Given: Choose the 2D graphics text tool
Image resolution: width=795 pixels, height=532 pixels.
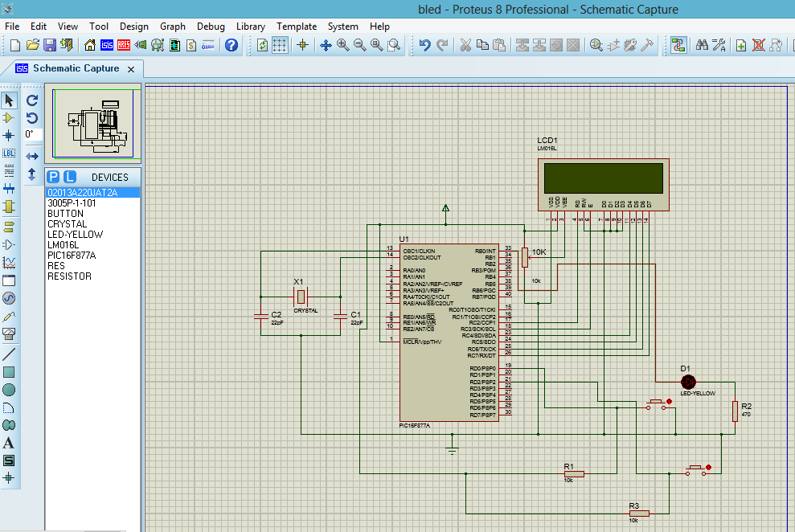Looking at the screenshot, I should tap(9, 443).
